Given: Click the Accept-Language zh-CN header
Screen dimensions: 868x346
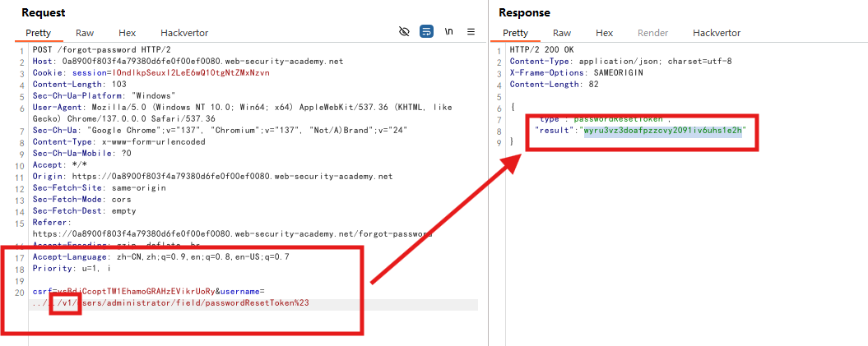Looking at the screenshot, I should pyautogui.click(x=161, y=257).
